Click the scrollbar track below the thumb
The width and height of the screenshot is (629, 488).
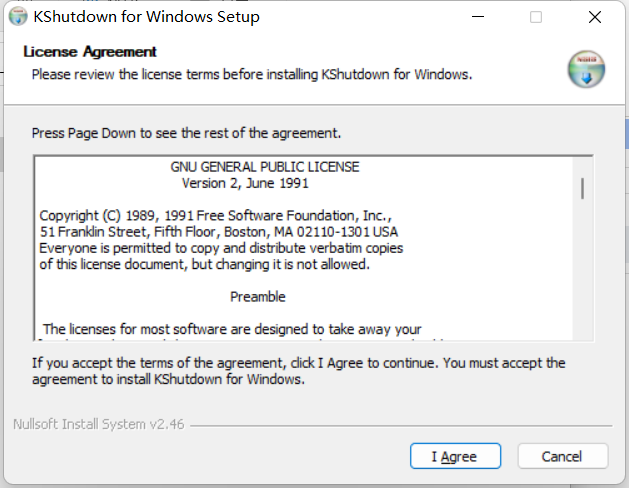(581, 280)
